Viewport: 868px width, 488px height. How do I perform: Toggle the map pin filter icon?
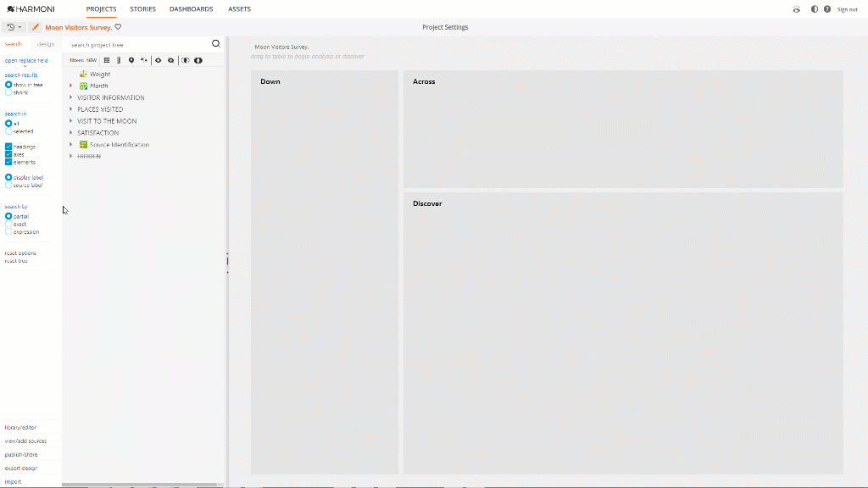(131, 60)
